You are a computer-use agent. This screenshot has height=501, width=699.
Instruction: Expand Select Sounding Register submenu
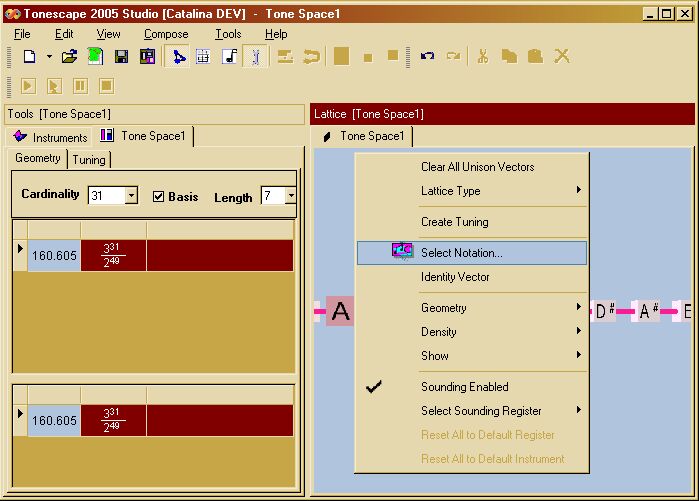472,411
